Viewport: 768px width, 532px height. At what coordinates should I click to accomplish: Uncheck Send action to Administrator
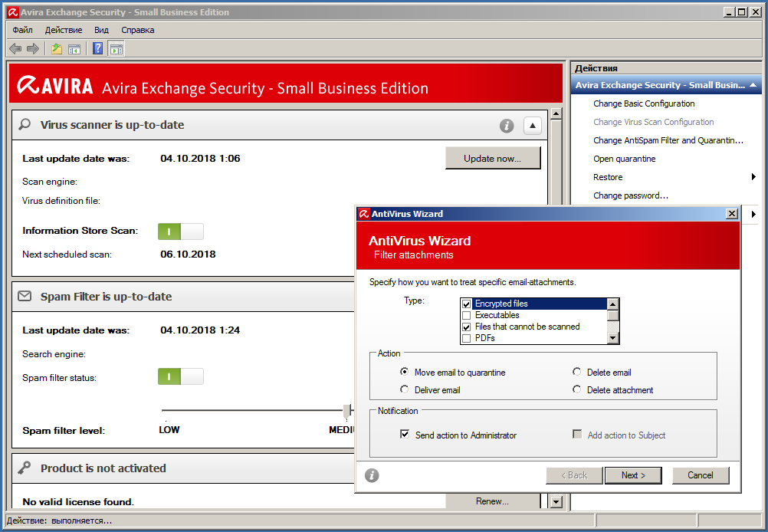[405, 435]
